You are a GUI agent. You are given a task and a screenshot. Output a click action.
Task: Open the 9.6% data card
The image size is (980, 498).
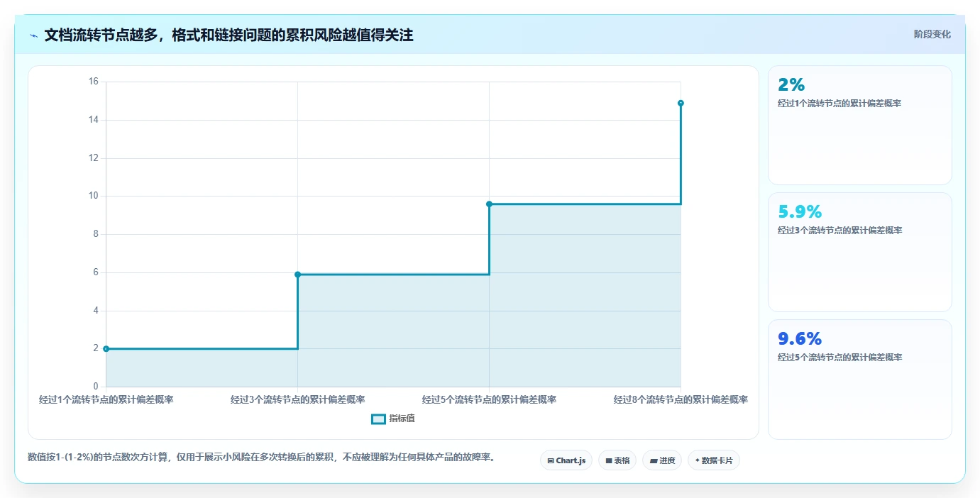pos(860,379)
